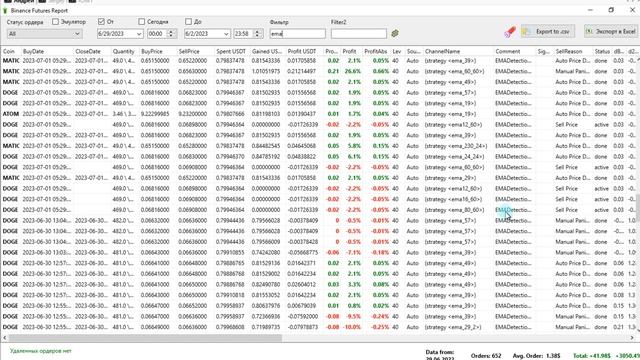Click the 6.1% profit cell
Screen dimensions: 640x360
[354, 156]
